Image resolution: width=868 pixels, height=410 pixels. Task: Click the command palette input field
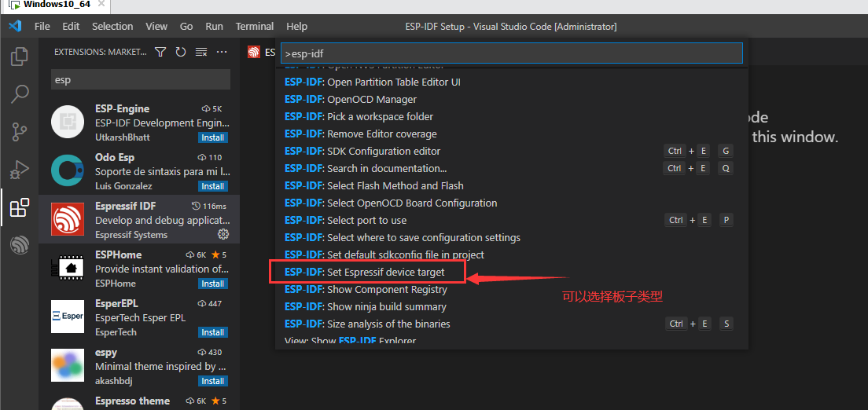511,53
